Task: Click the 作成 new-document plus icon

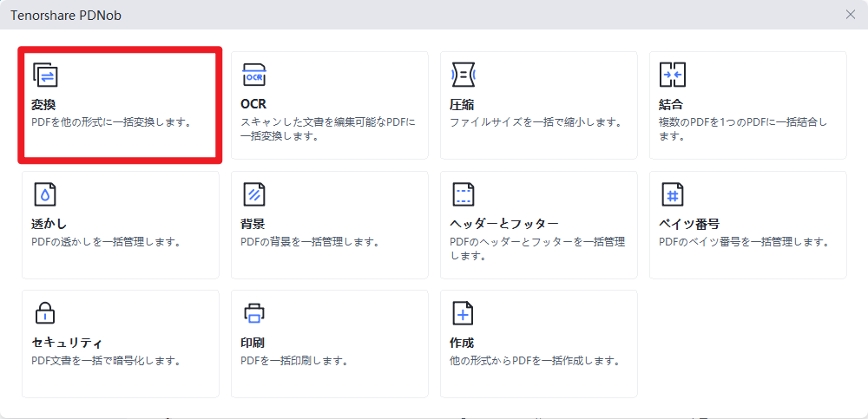Action: [x=464, y=313]
